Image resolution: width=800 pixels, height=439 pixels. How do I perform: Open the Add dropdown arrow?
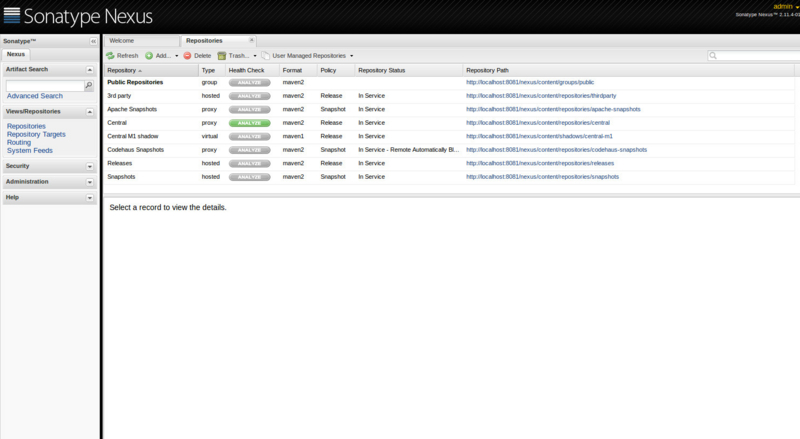(x=177, y=56)
